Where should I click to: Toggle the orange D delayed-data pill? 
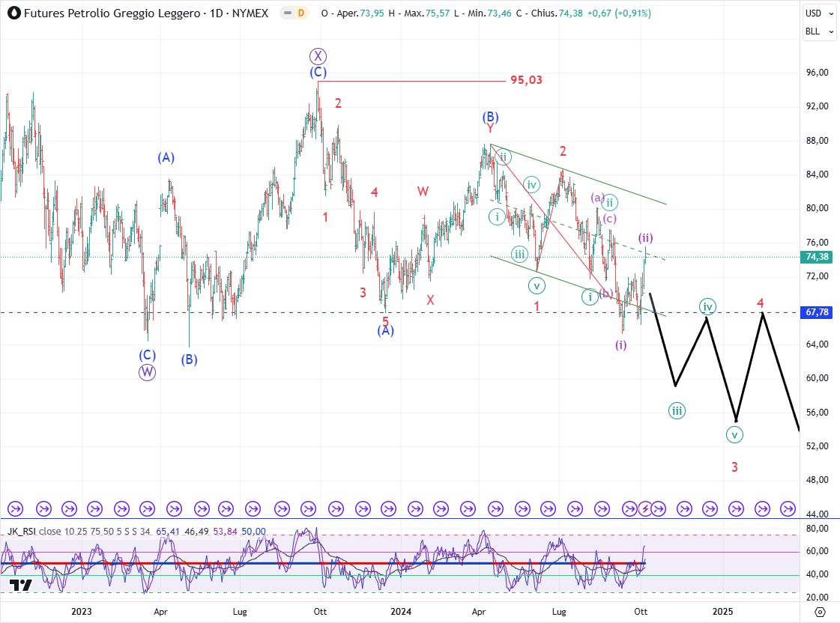point(301,13)
